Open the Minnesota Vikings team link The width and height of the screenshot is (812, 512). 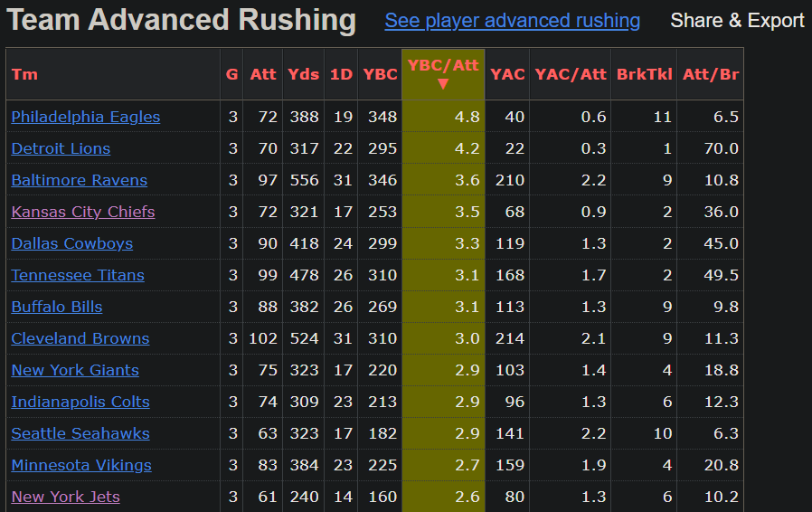(x=81, y=465)
